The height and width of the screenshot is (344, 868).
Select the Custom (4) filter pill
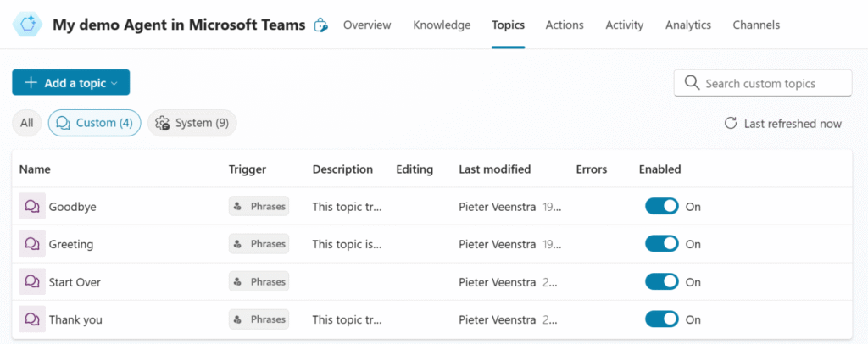point(95,123)
